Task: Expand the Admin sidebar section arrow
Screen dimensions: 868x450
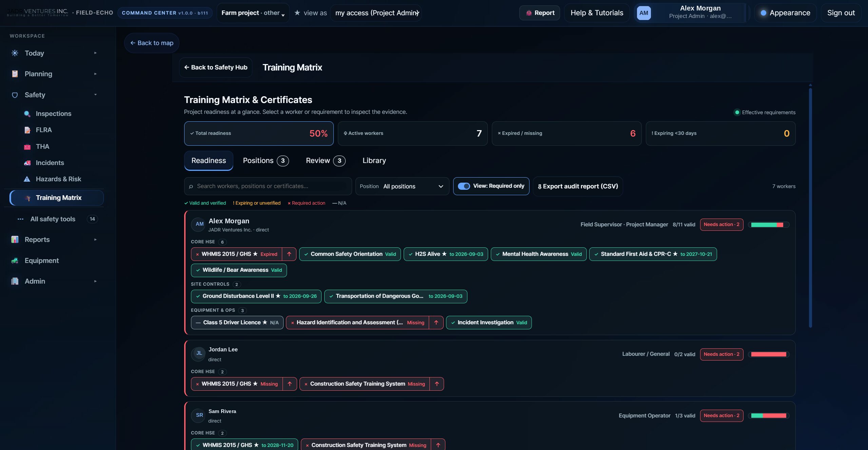Action: pyautogui.click(x=95, y=281)
